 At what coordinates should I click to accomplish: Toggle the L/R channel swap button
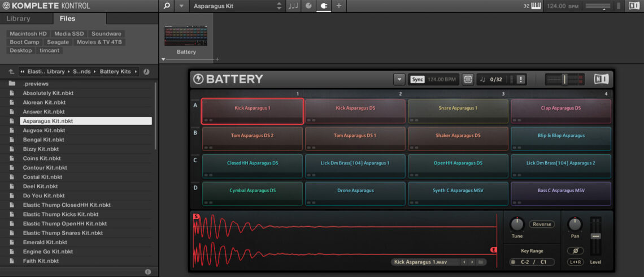tap(576, 262)
